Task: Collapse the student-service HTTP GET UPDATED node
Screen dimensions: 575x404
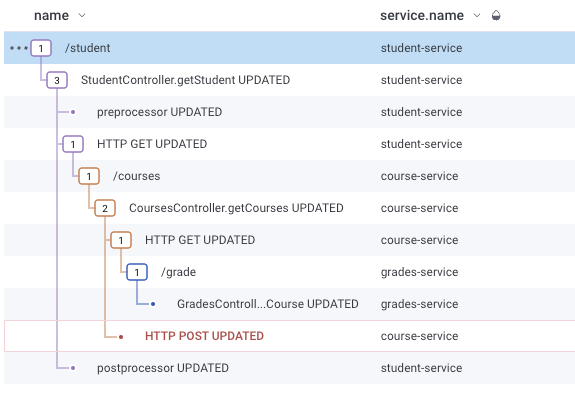Action: [73, 144]
